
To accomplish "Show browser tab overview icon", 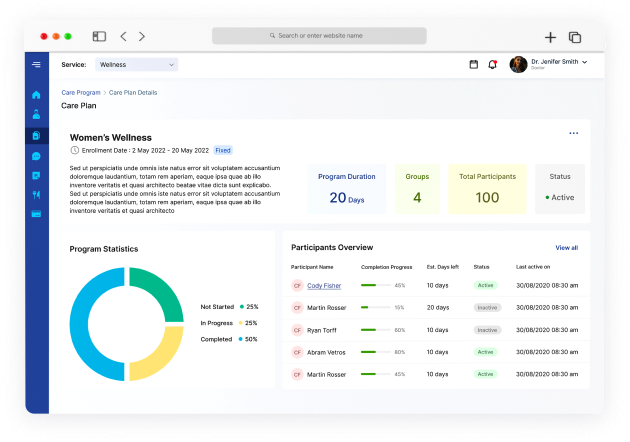I will [x=575, y=37].
